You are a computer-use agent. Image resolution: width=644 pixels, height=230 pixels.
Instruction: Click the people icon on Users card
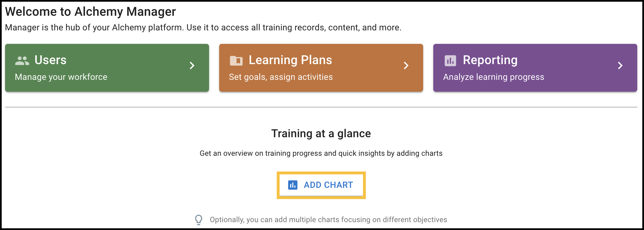(22, 60)
